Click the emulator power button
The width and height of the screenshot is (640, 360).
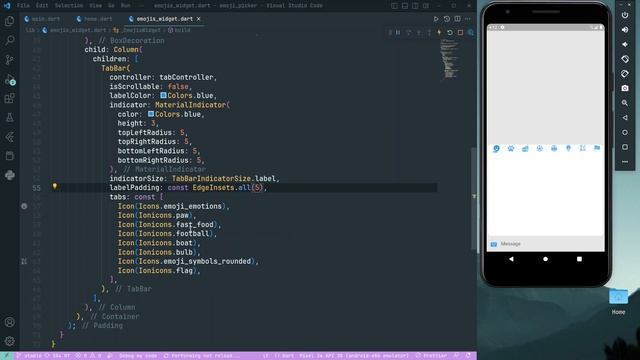tap(625, 15)
